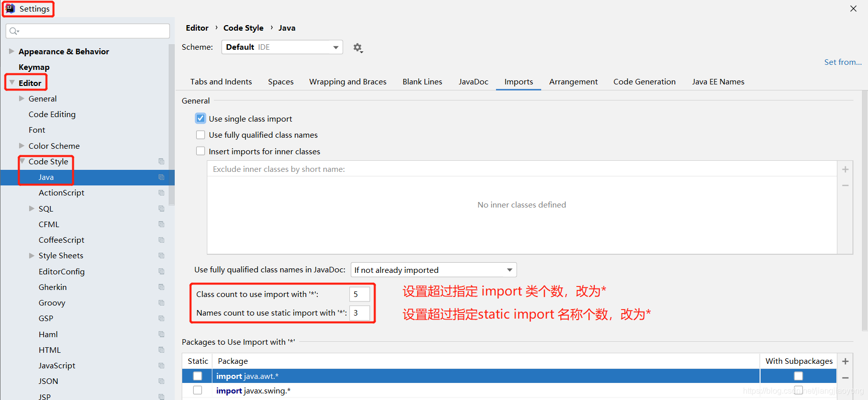The width and height of the screenshot is (868, 400).
Task: Click copy icon beside Java row
Action: (161, 177)
